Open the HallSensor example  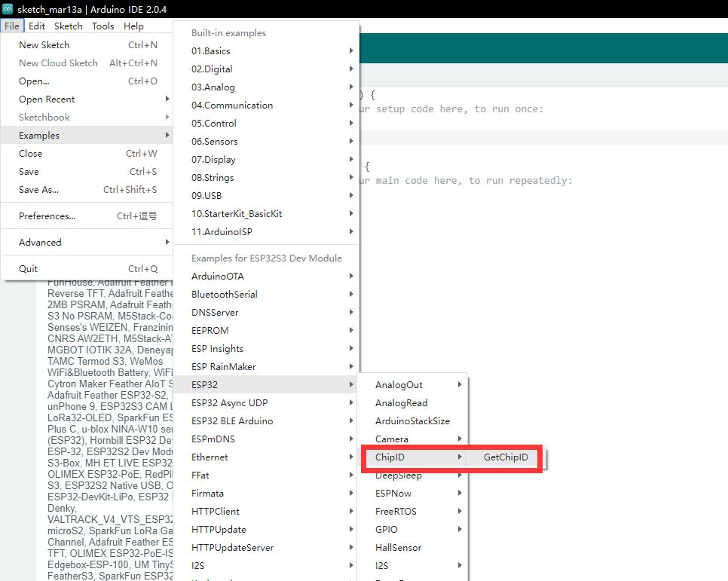(x=398, y=548)
